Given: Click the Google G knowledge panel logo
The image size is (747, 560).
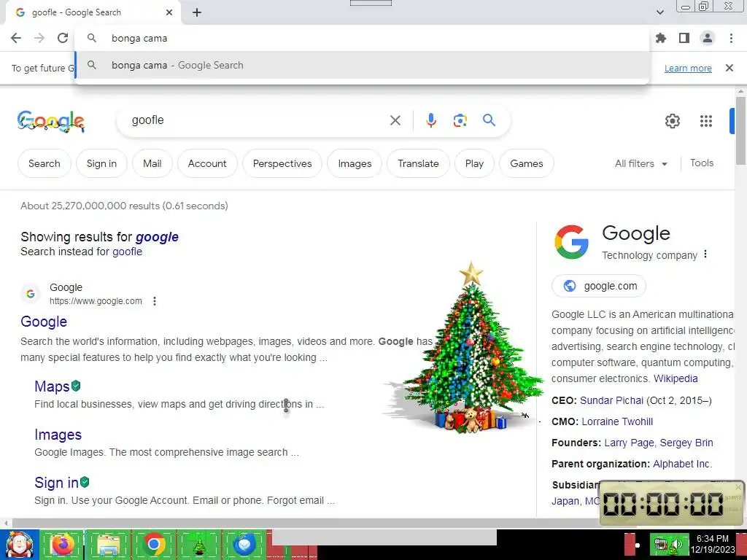Looking at the screenshot, I should (571, 242).
